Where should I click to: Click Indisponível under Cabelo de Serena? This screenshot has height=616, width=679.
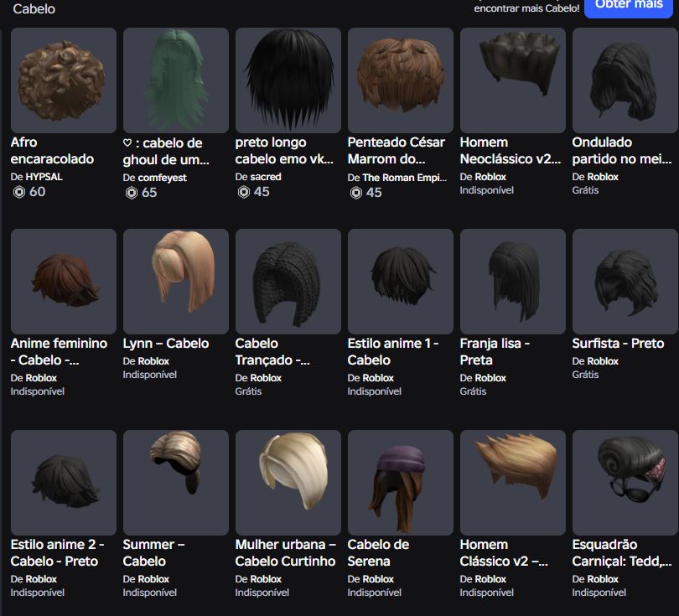click(374, 593)
